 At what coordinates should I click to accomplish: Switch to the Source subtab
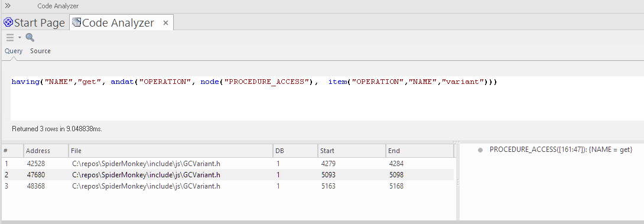coord(40,51)
